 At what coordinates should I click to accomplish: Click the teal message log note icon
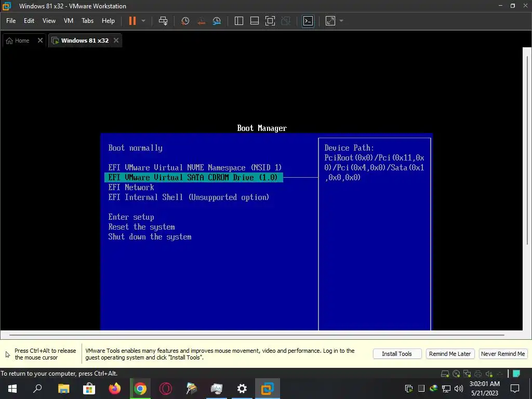coord(516,374)
